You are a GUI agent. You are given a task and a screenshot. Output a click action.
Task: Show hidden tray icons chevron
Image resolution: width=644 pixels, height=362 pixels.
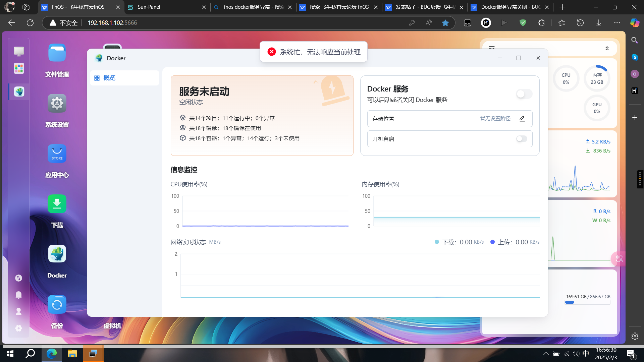[x=546, y=354]
